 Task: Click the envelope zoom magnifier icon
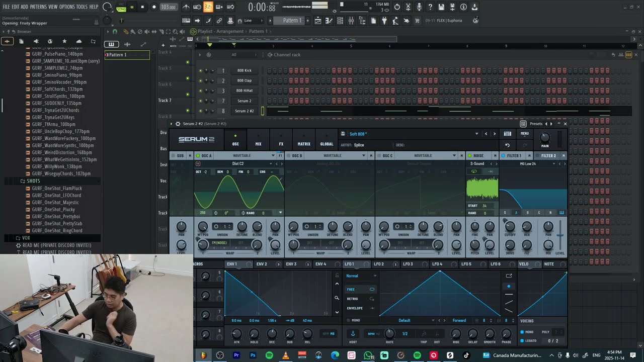pyautogui.click(x=337, y=298)
